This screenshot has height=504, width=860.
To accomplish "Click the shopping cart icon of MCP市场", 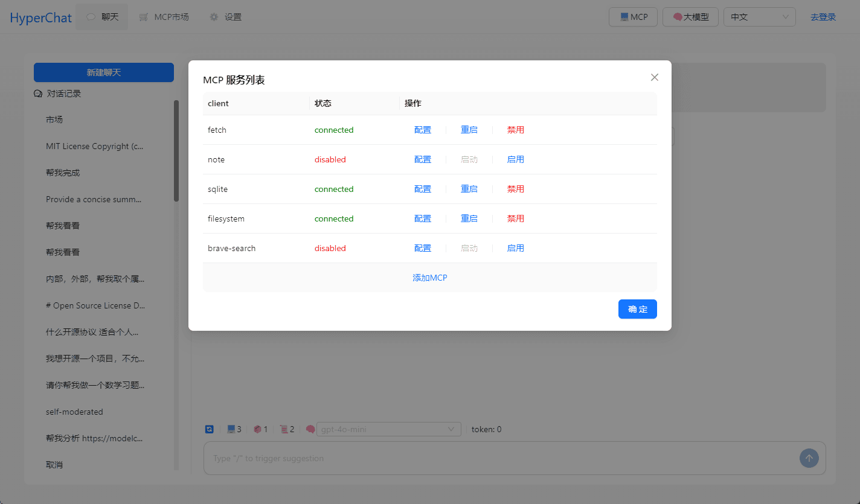I will point(144,17).
